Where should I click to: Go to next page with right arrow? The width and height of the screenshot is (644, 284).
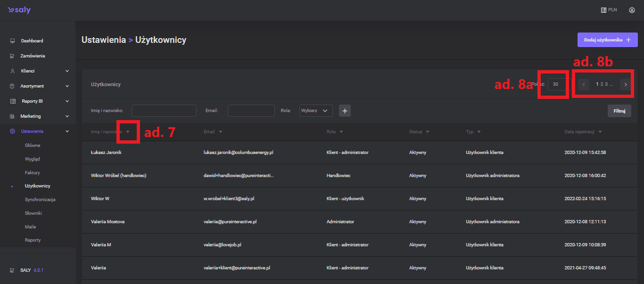click(x=626, y=85)
